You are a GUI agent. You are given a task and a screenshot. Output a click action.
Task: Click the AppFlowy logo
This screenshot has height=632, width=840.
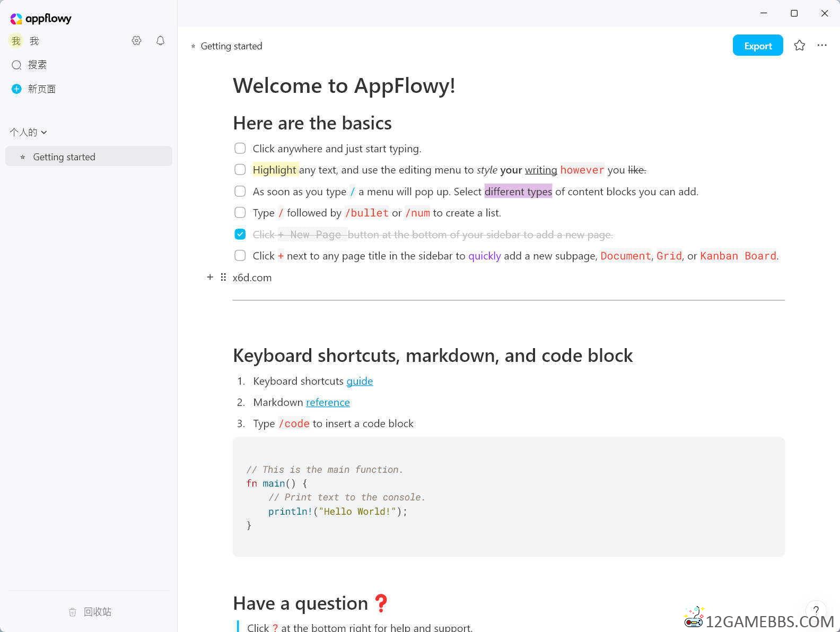41,19
